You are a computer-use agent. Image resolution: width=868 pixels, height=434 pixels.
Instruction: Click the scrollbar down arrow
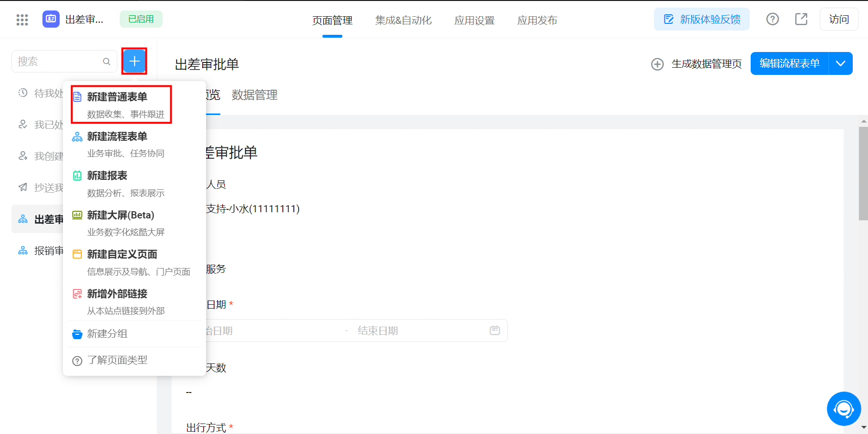point(864,427)
